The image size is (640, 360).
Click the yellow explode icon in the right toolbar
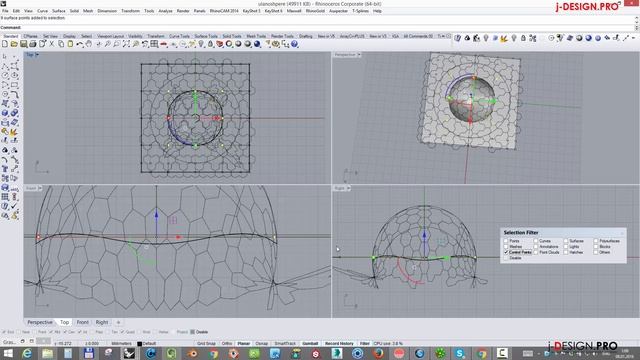pyautogui.click(x=504, y=38)
